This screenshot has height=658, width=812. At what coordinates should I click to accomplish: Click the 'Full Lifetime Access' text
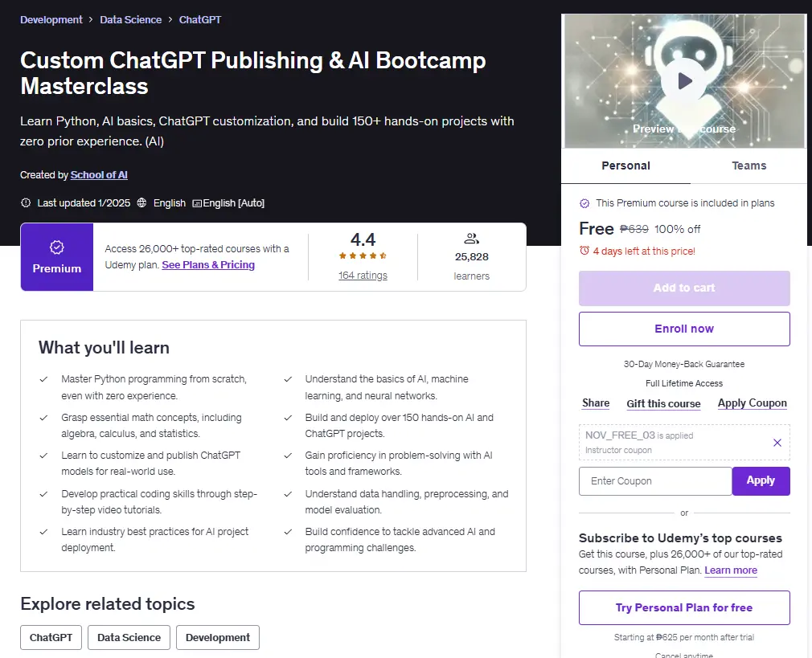(x=684, y=383)
